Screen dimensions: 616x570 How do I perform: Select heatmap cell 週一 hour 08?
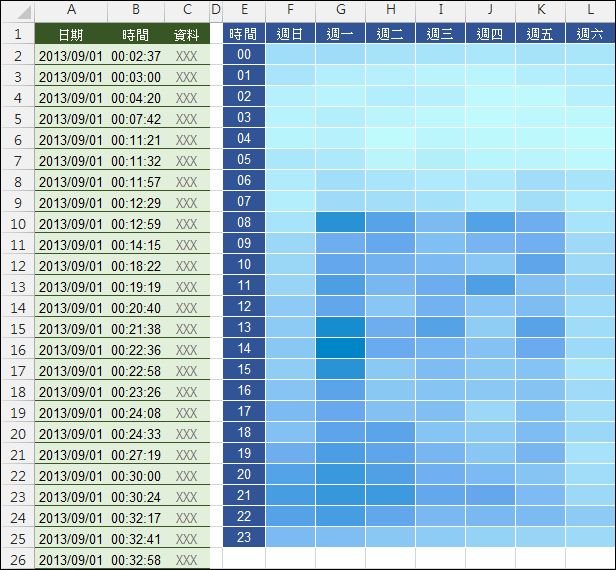(341, 222)
